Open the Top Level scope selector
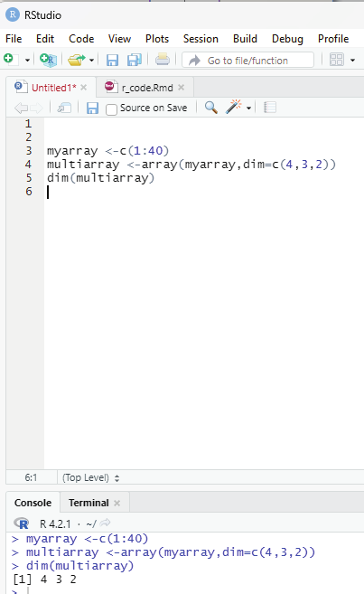The image size is (364, 594). [91, 477]
